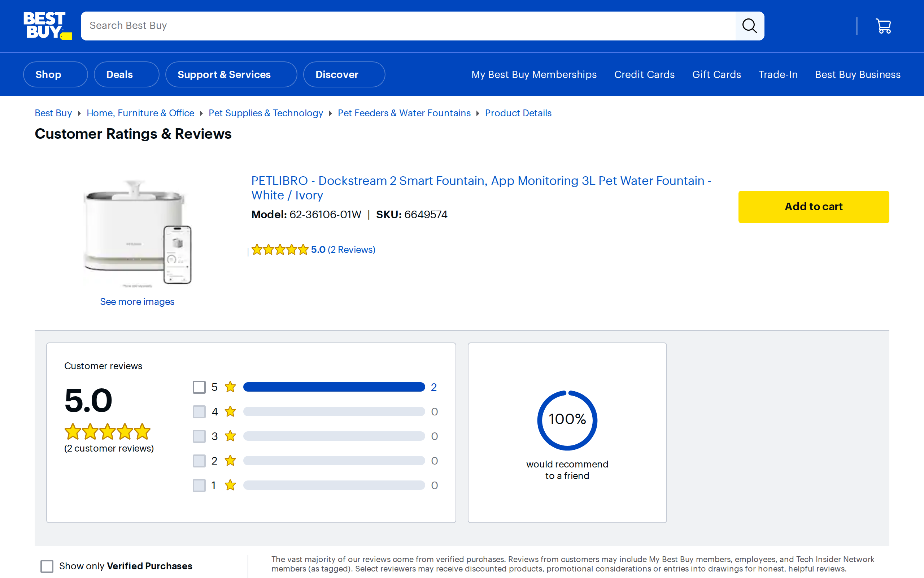The height and width of the screenshot is (578, 924).
Task: Open the shopping cart icon
Action: (x=883, y=26)
